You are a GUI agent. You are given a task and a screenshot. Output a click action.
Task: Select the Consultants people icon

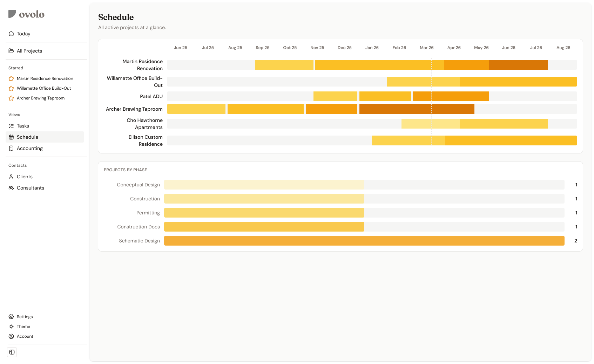[11, 188]
